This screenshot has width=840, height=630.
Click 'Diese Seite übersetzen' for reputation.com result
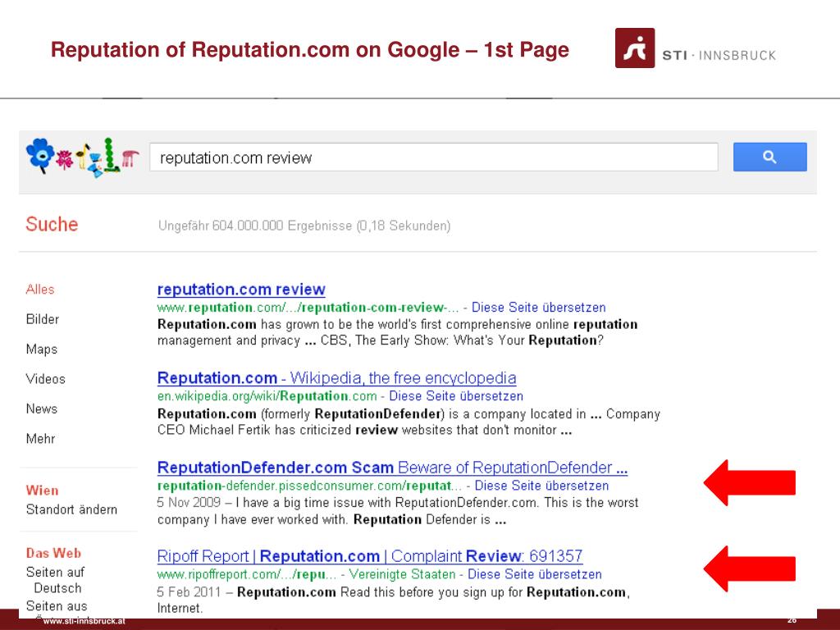[x=538, y=308]
